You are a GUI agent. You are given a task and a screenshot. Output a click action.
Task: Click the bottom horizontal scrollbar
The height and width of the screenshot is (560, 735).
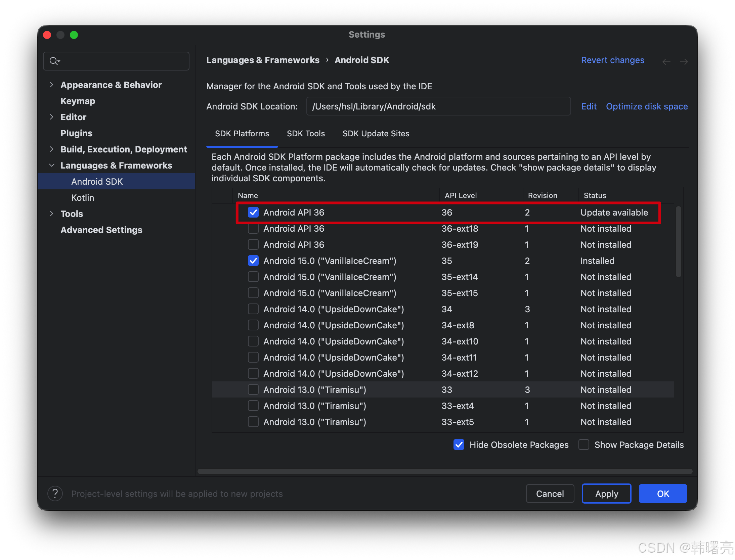[x=445, y=471]
